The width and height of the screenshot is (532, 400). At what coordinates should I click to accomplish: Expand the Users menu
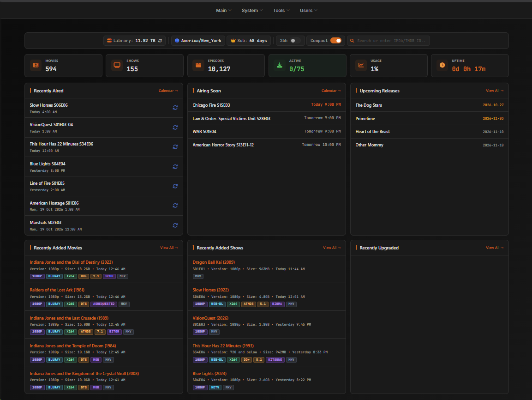(x=308, y=11)
